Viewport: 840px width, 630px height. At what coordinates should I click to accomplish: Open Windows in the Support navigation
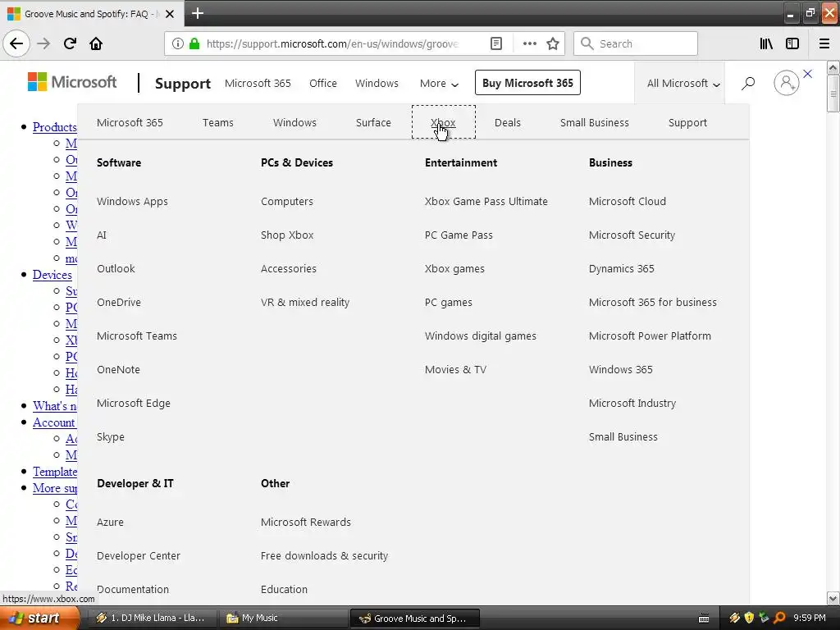point(377,83)
